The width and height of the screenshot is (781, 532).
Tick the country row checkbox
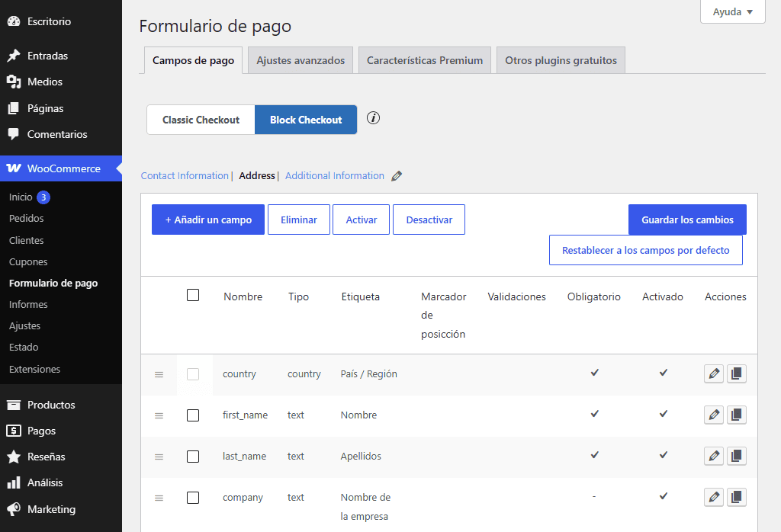pos(193,374)
